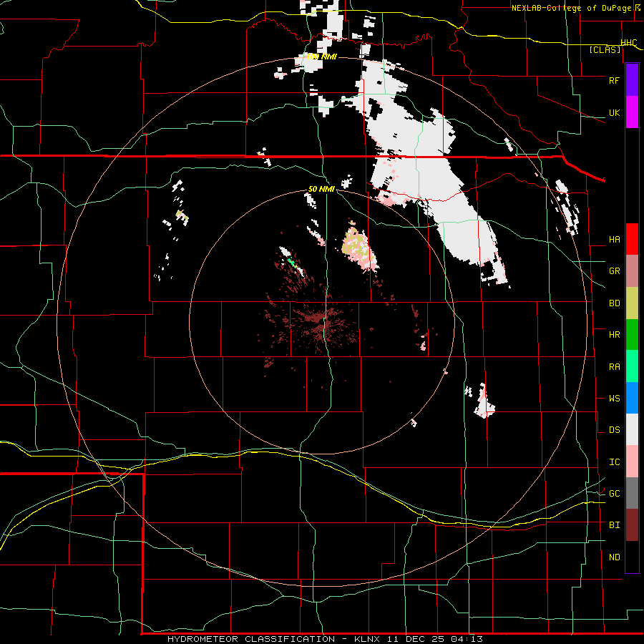Viewport: 644px width, 644px height.
Task: Click the 'HHC' product code text
Action: pyautogui.click(x=629, y=43)
